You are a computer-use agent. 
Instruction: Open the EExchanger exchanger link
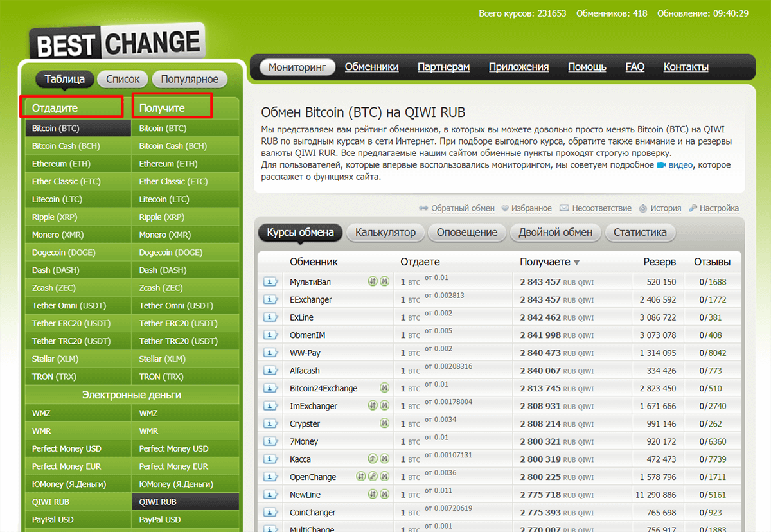pos(311,299)
